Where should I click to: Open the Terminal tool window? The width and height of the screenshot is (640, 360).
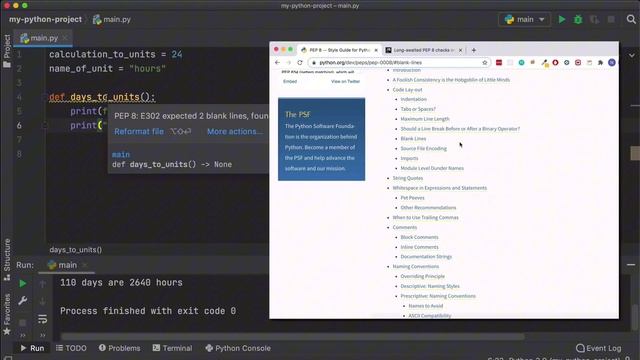tap(172, 348)
